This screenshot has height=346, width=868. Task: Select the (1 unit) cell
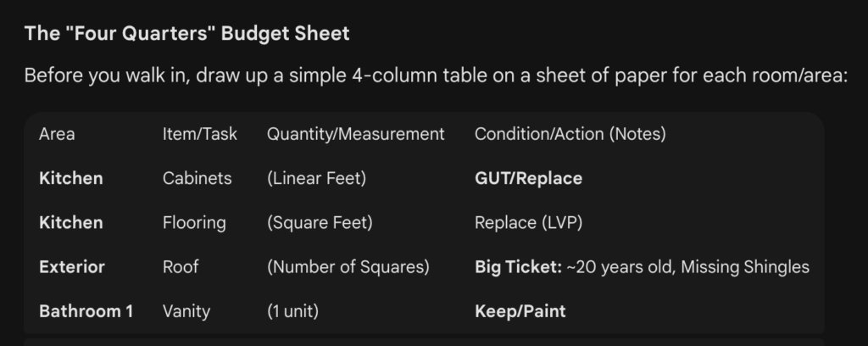tap(292, 311)
